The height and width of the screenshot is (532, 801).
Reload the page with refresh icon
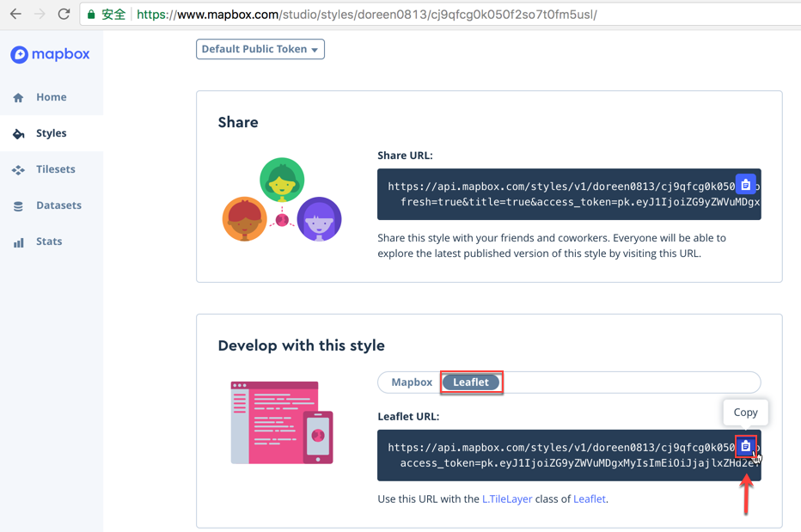click(x=64, y=14)
